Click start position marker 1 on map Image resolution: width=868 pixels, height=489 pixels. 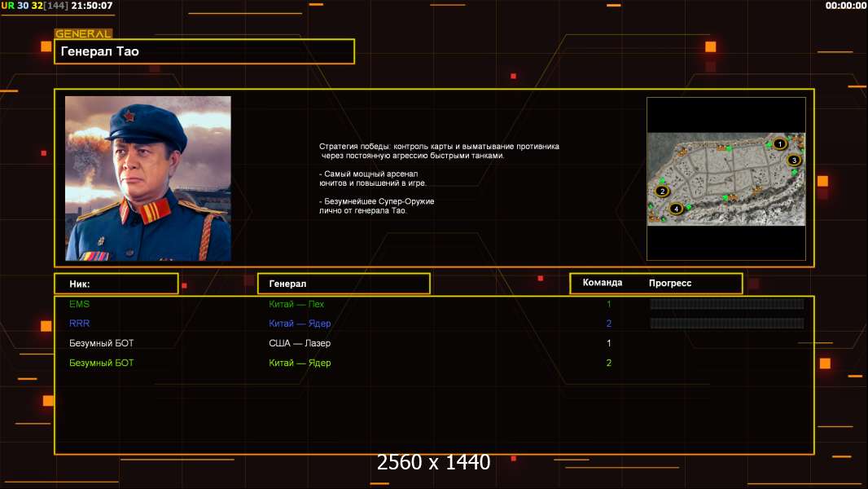(x=779, y=144)
